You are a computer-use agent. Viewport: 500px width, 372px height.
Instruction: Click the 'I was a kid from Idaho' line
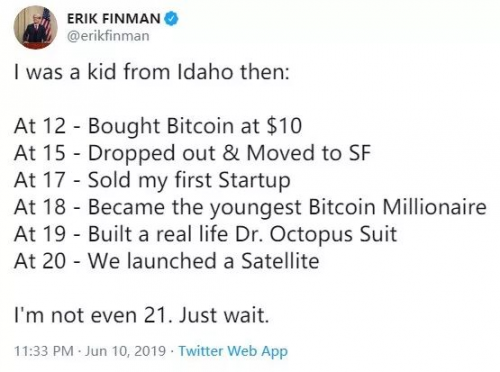[152, 72]
